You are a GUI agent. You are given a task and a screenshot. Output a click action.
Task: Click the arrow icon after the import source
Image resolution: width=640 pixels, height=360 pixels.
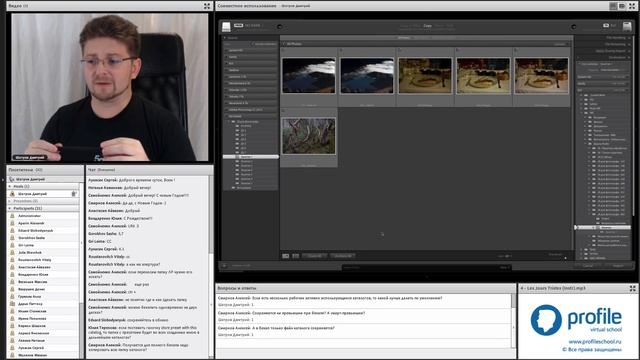click(279, 27)
